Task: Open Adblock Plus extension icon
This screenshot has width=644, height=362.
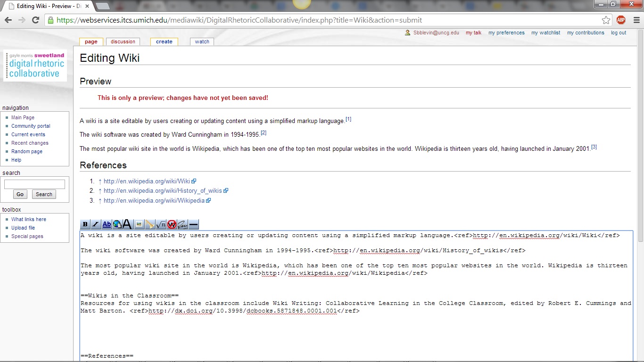Action: [621, 20]
